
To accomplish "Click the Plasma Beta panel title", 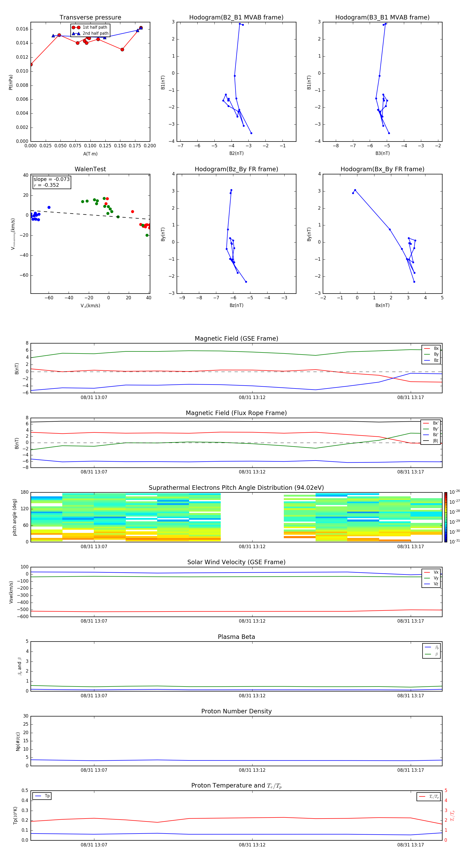I will point(236,637).
